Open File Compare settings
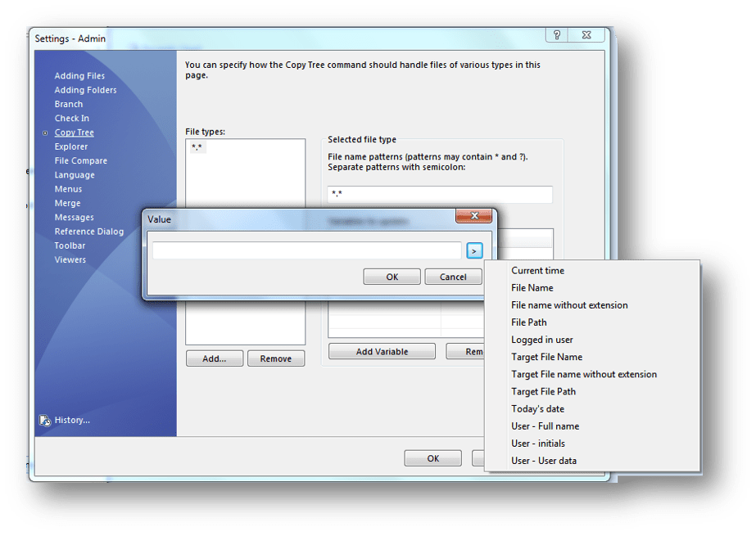Viewport: 756px width, 536px height. point(80,160)
